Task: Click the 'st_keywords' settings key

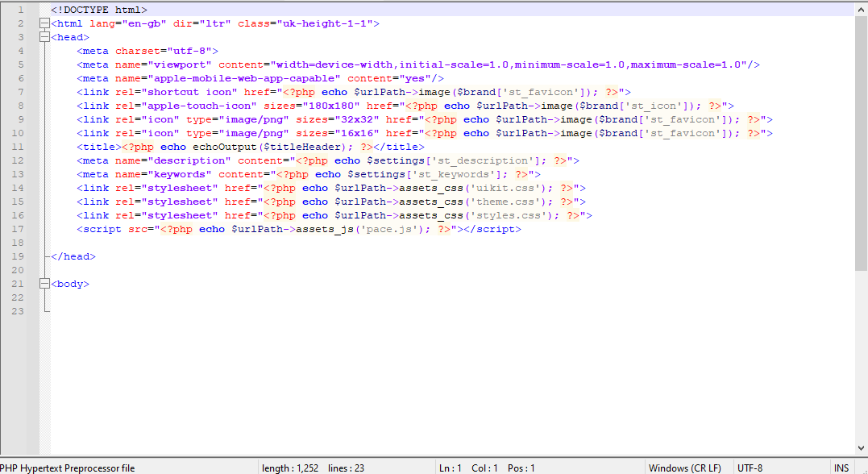Action: [x=456, y=174]
